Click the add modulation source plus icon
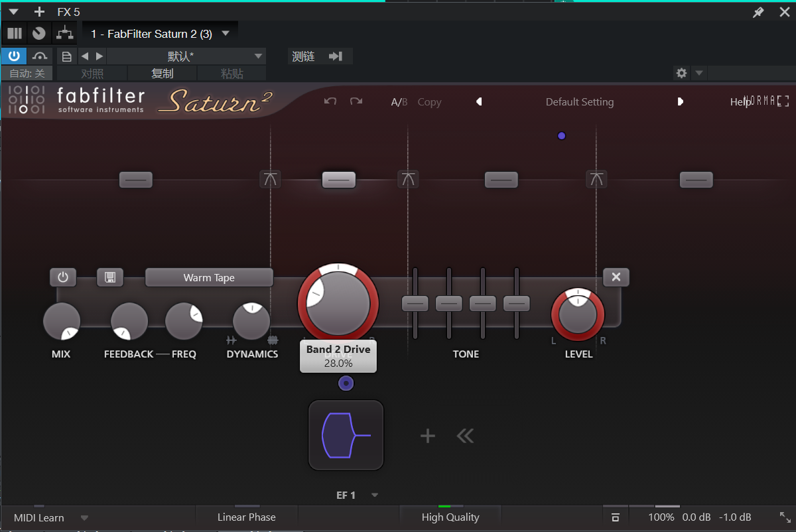Viewport: 796px width, 532px height. pyautogui.click(x=428, y=436)
